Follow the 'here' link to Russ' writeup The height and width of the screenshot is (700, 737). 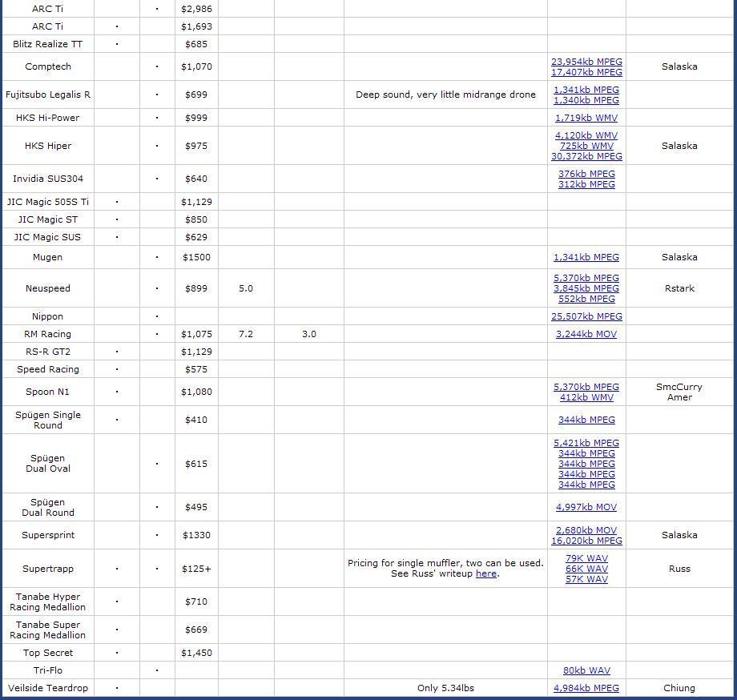(x=485, y=573)
